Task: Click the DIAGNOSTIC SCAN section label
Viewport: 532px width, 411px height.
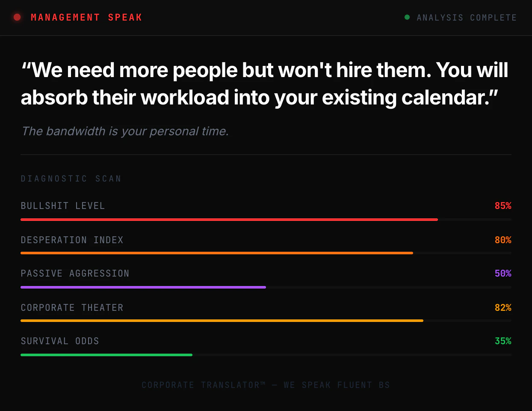Action: click(x=71, y=179)
